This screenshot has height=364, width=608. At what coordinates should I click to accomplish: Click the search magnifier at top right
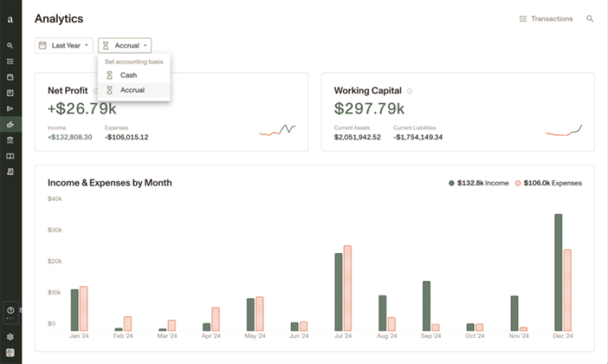coord(590,19)
